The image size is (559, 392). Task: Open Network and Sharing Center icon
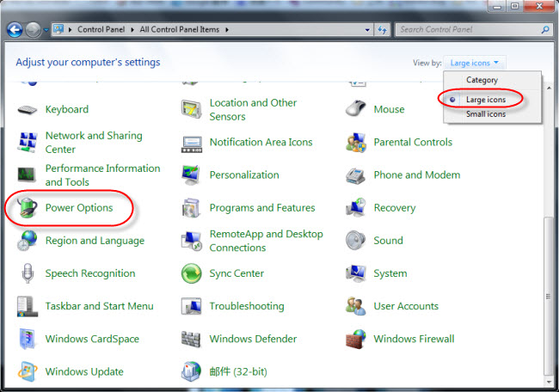28,142
